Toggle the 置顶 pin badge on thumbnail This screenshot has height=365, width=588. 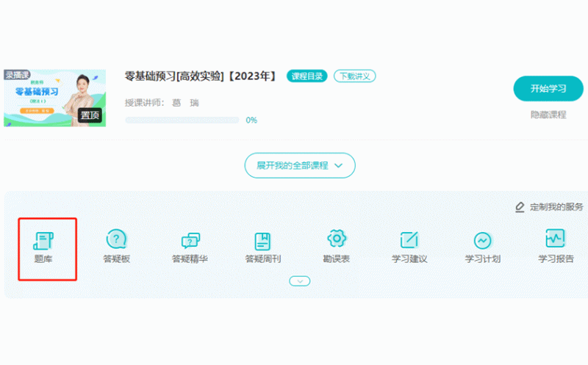click(x=90, y=115)
